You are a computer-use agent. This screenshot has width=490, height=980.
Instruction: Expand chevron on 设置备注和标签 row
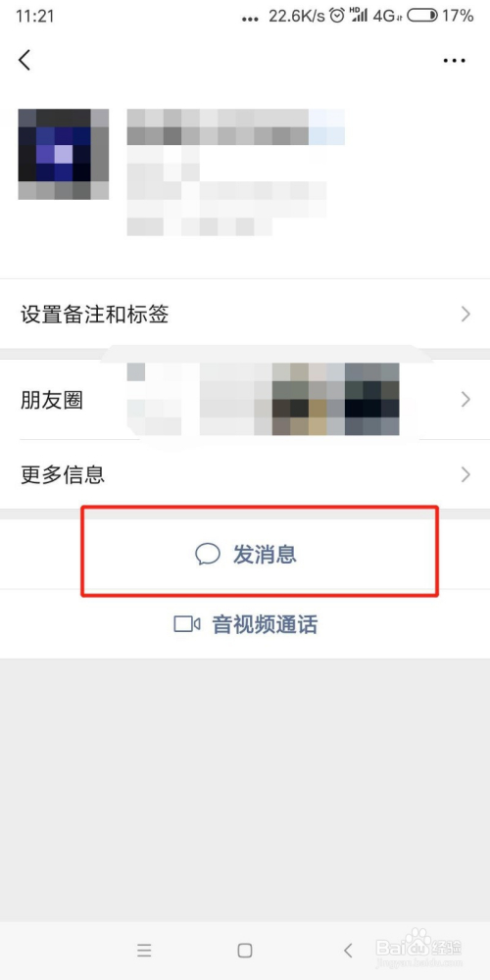click(x=465, y=314)
